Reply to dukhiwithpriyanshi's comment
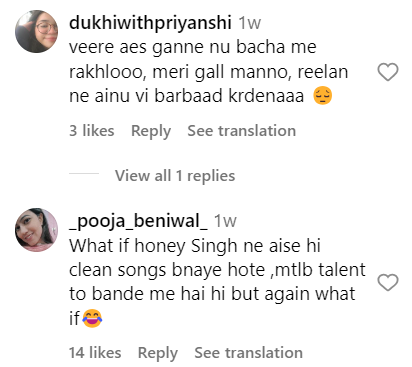This screenshot has height=367, width=412. (x=151, y=131)
